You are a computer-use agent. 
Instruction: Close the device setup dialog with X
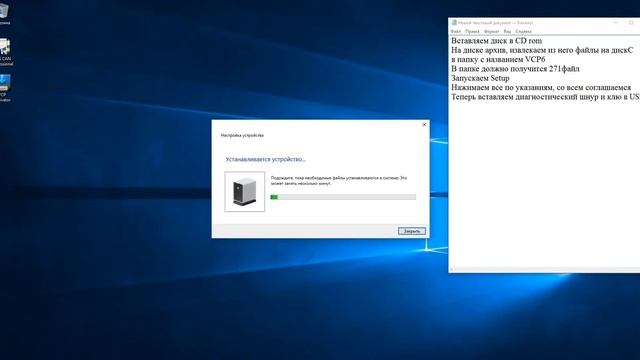(424, 124)
